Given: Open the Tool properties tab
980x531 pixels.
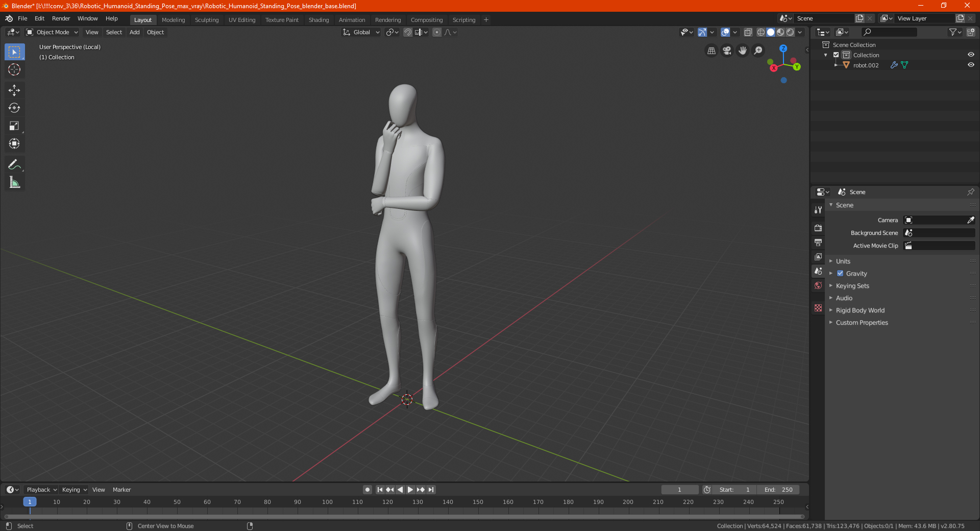Looking at the screenshot, I should (818, 210).
